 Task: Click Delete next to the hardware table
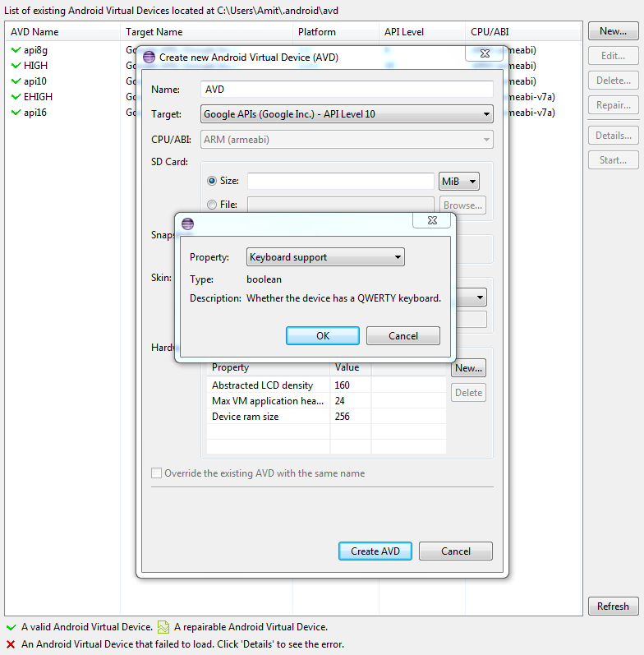click(468, 393)
